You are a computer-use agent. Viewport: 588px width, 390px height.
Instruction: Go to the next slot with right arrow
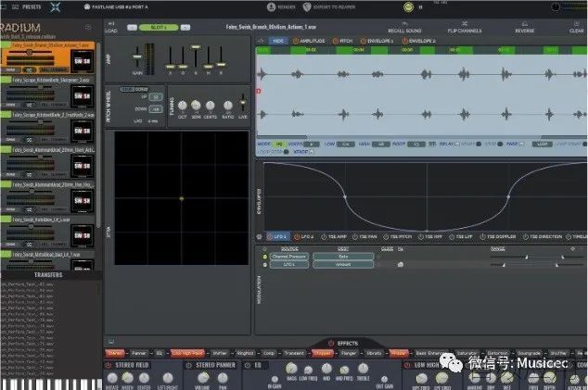point(185,28)
